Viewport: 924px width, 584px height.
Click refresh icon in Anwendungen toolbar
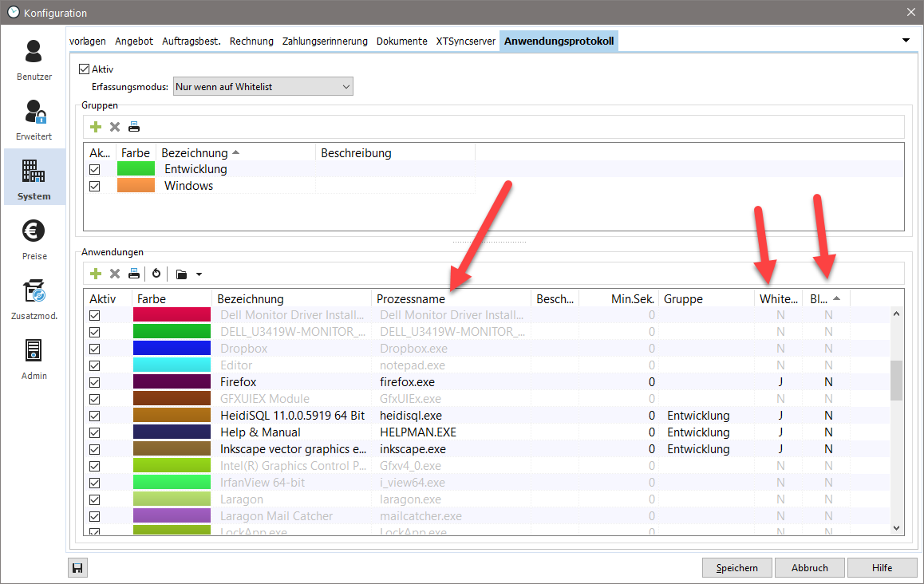(x=156, y=274)
